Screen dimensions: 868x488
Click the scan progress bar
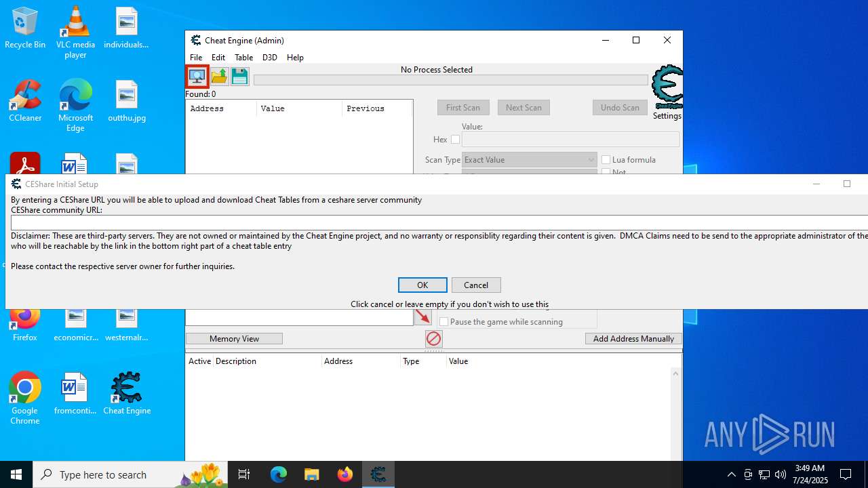click(451, 80)
